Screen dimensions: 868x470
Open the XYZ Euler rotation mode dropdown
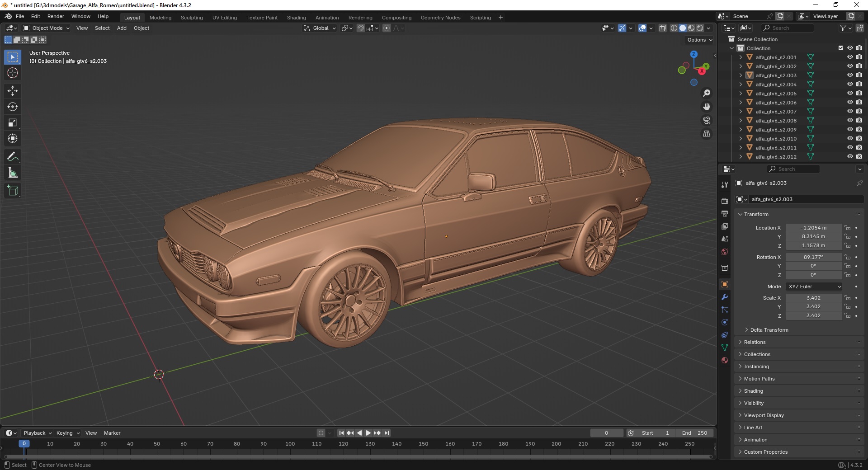click(x=814, y=287)
